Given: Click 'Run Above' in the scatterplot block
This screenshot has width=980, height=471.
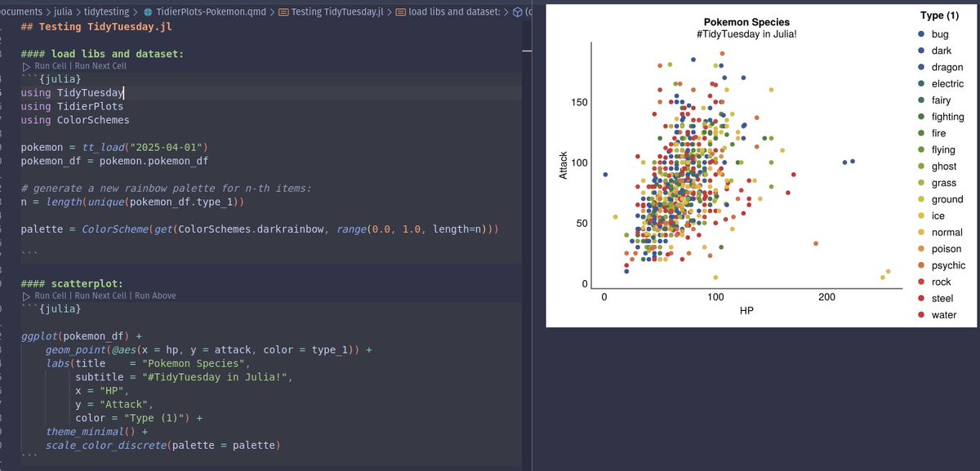Looking at the screenshot, I should [155, 295].
